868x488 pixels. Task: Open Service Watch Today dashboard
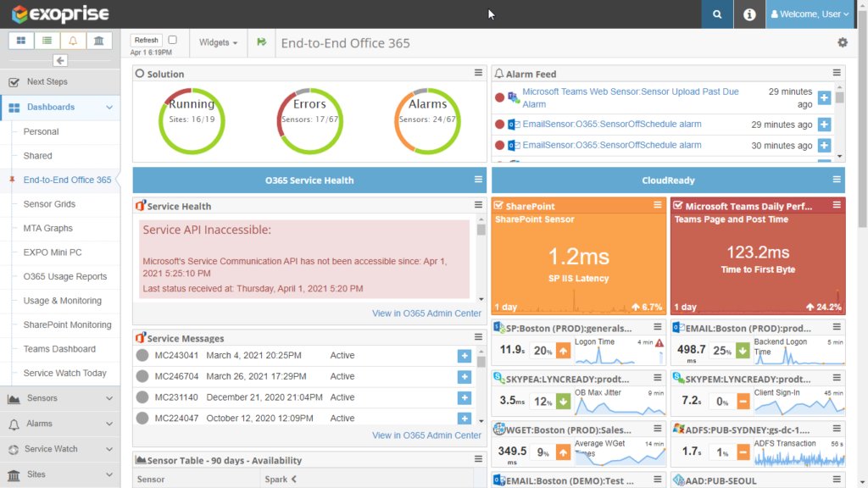point(64,374)
